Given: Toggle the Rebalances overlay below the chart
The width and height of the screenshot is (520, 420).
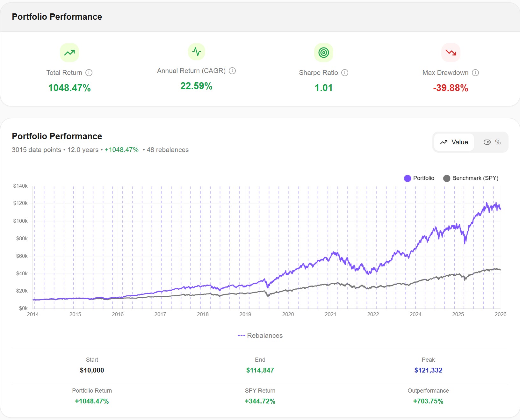Looking at the screenshot, I should click(260, 335).
